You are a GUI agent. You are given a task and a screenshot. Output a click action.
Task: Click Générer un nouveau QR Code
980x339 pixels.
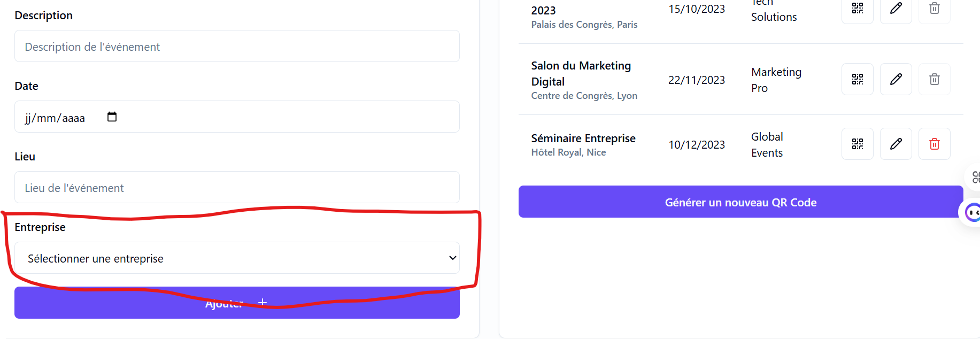pos(740,202)
